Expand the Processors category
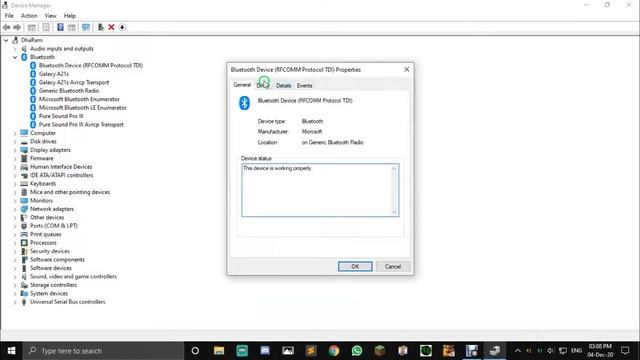The width and height of the screenshot is (640, 360). click(x=15, y=243)
